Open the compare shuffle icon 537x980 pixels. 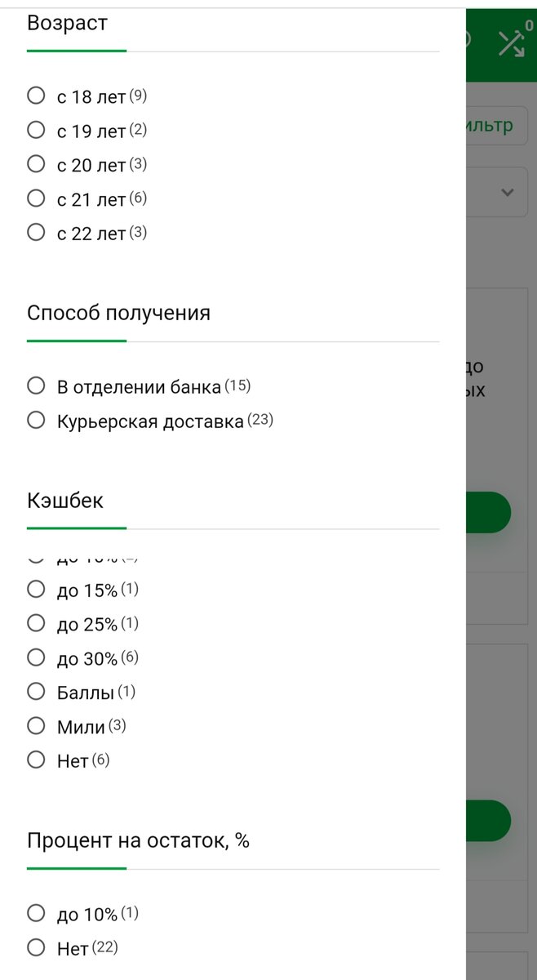click(x=512, y=43)
